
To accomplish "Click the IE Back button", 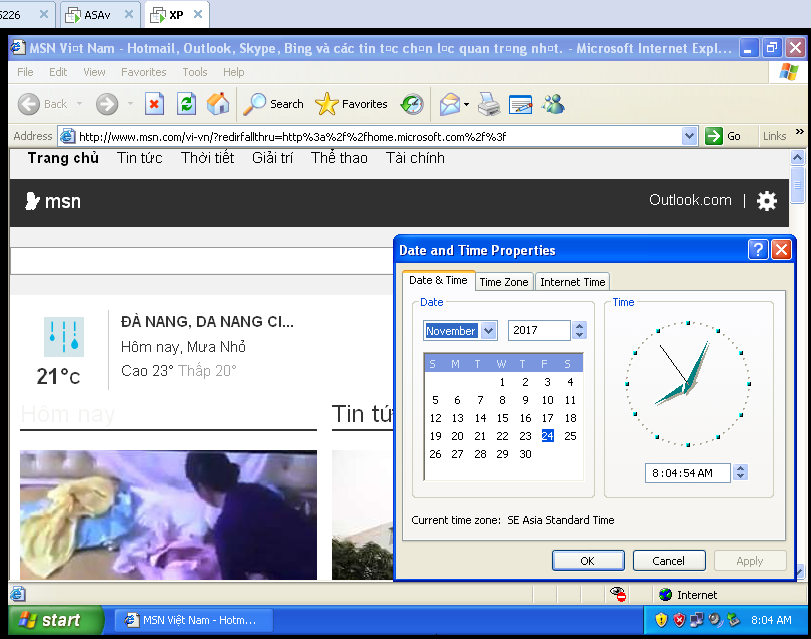I will pyautogui.click(x=42, y=104).
